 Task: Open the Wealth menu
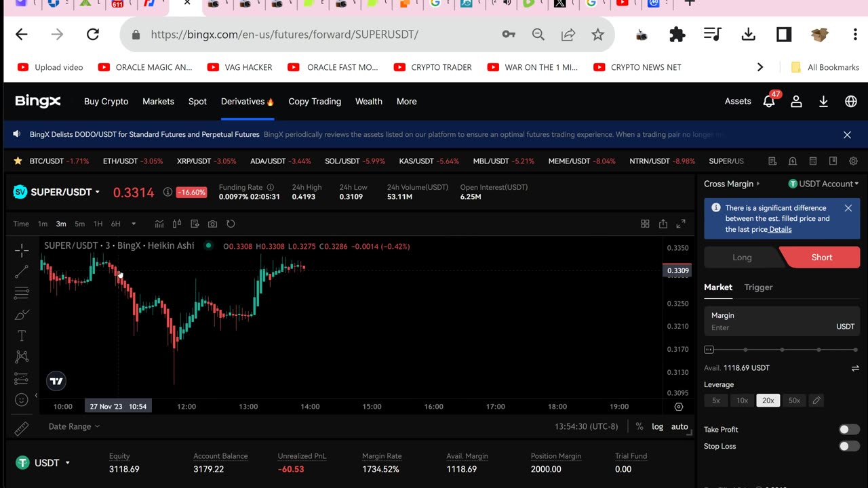pyautogui.click(x=369, y=102)
